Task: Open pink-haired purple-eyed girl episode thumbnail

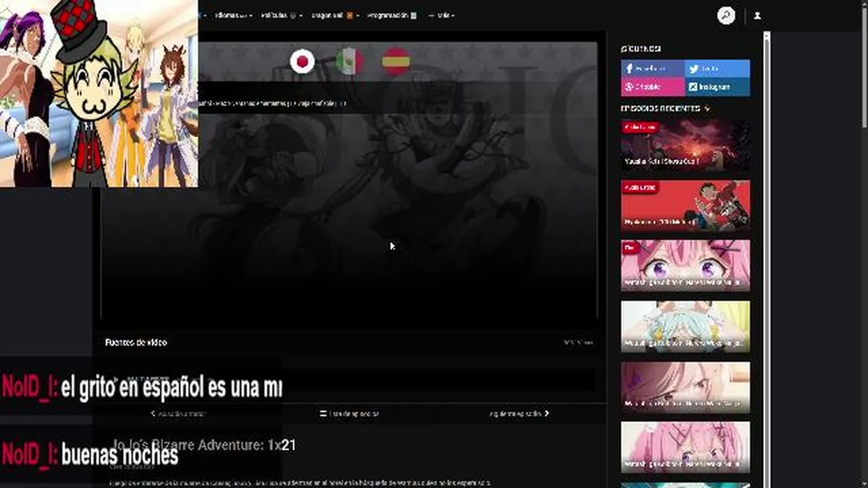Action: (x=686, y=266)
